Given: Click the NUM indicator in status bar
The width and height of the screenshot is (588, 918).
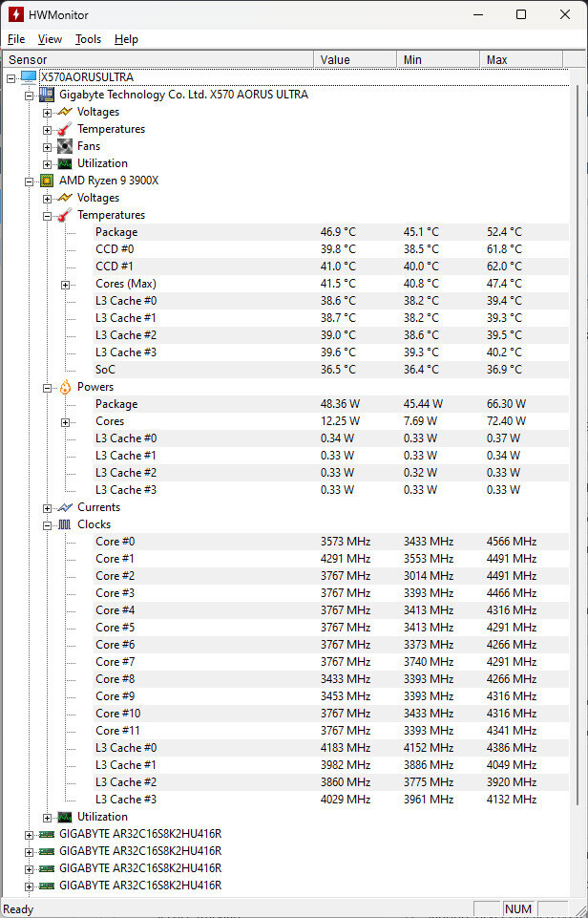Looking at the screenshot, I should [x=517, y=909].
